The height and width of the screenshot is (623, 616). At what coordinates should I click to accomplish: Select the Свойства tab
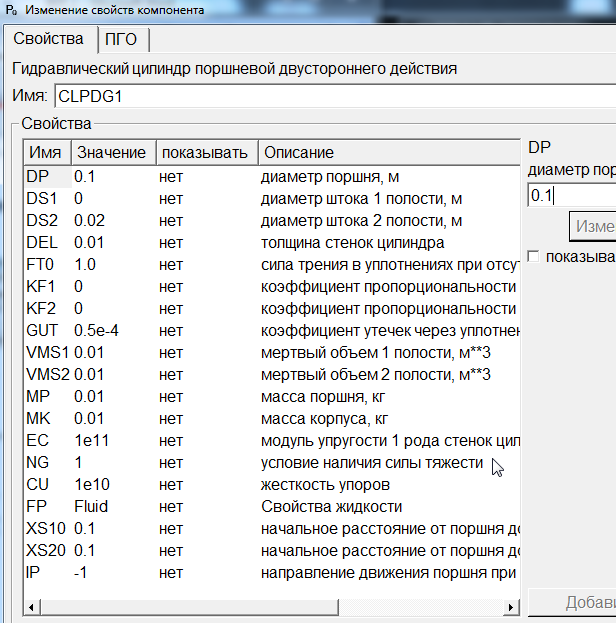click(x=48, y=40)
